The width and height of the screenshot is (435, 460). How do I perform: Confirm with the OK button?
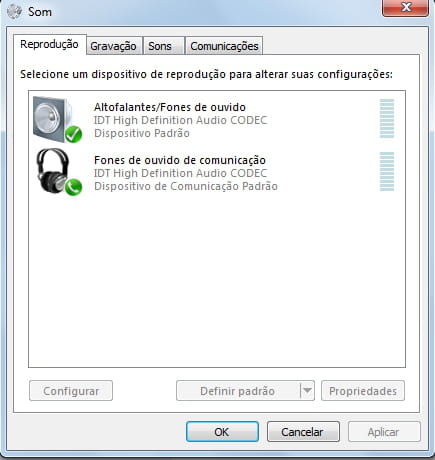click(222, 432)
